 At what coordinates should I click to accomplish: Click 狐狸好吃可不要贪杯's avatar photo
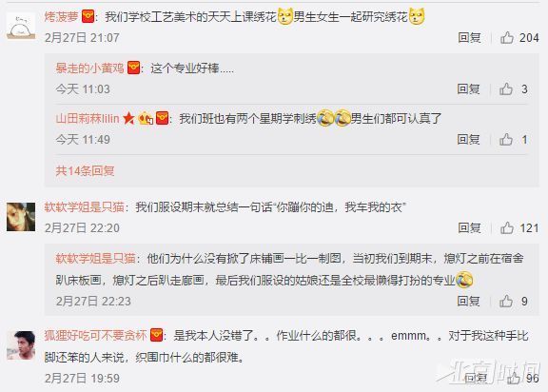[x=21, y=345]
